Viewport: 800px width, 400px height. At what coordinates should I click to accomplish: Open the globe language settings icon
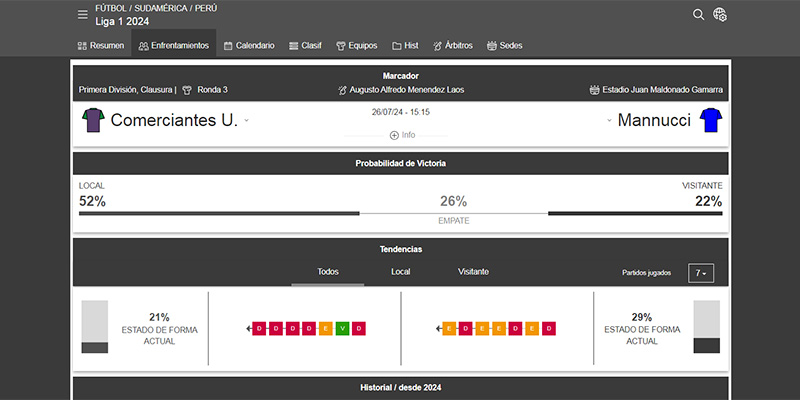pyautogui.click(x=720, y=15)
